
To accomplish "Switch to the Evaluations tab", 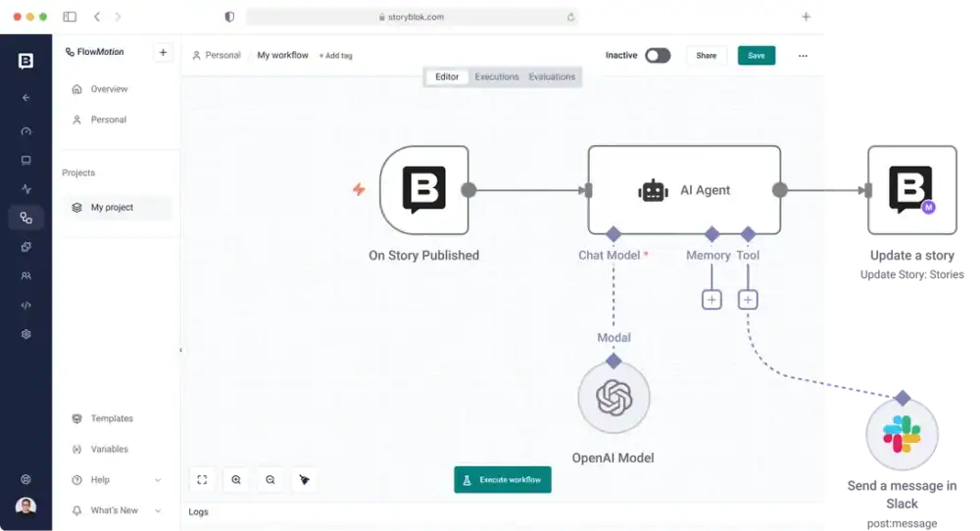I will pyautogui.click(x=552, y=76).
